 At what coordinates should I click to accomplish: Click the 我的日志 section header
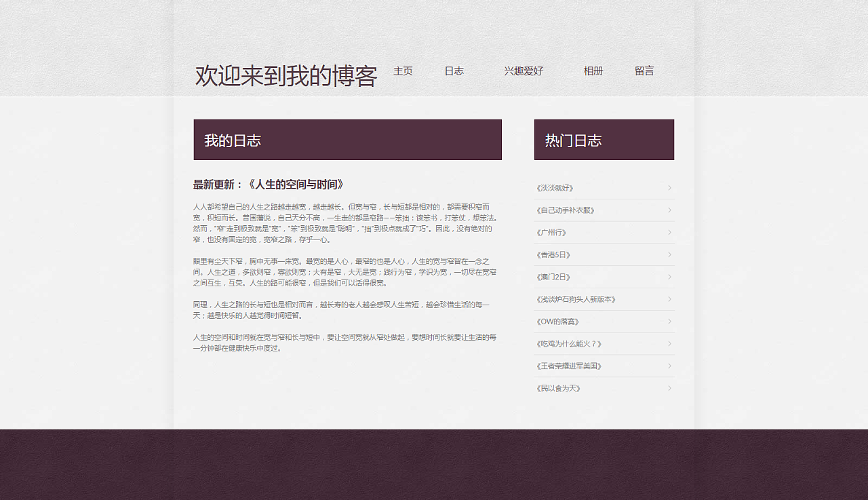[x=347, y=140]
